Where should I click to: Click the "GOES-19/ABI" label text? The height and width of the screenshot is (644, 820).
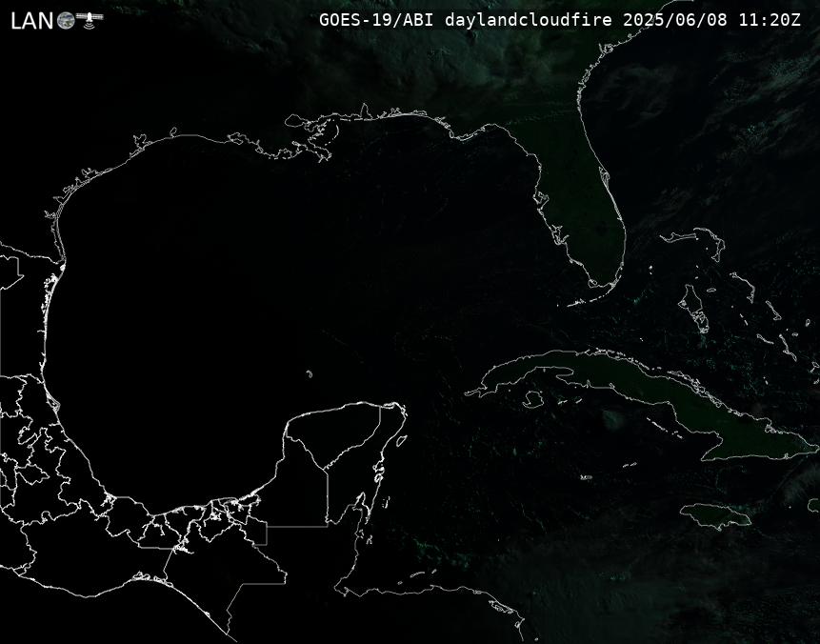[x=376, y=20]
